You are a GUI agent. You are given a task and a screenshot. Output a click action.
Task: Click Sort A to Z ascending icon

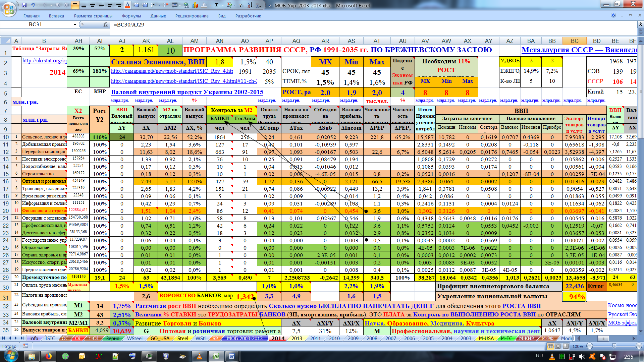coord(250,5)
